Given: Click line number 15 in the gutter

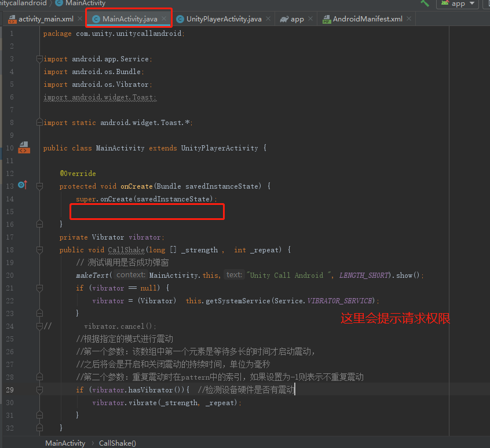Looking at the screenshot, I should click(x=10, y=211).
